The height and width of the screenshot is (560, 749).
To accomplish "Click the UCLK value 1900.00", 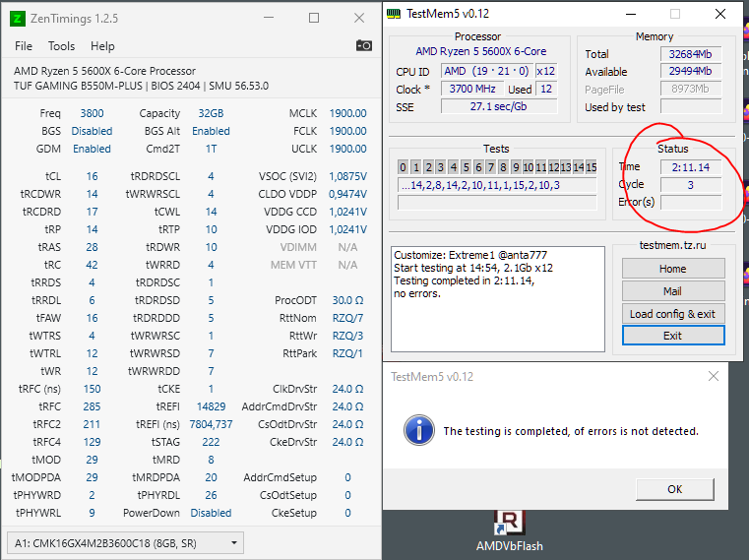I will [x=347, y=149].
